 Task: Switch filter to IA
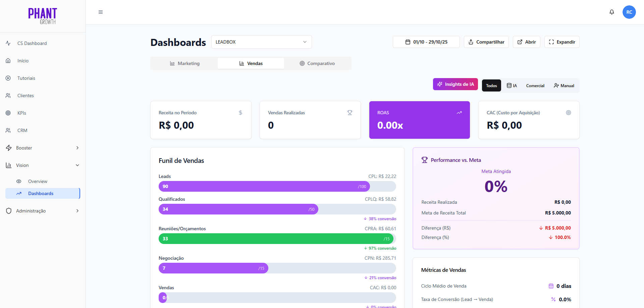point(512,85)
